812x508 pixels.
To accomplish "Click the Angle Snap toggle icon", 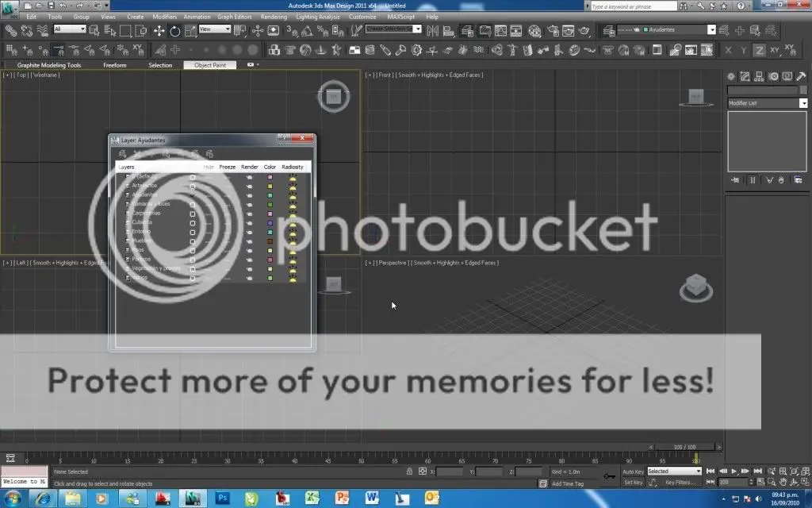I will [x=307, y=31].
